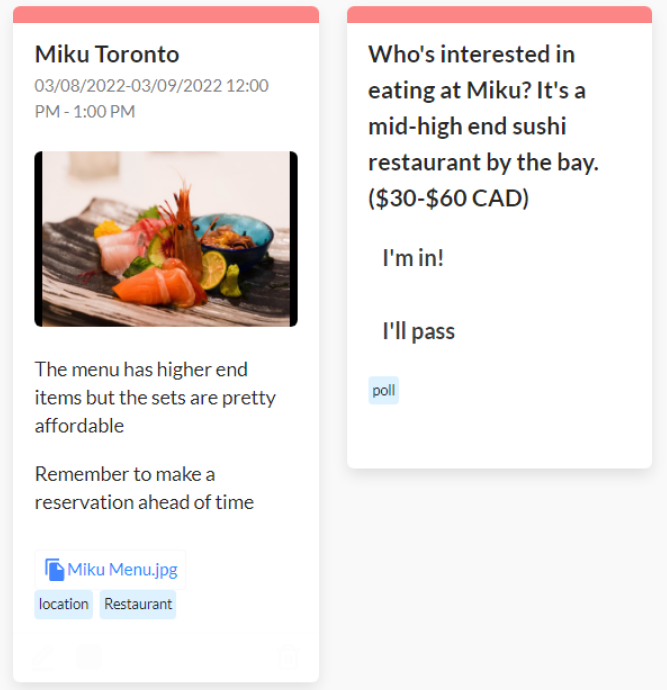Click the "($30-$60 CAD)" price text
Image resolution: width=667 pixels, height=690 pixels.
[x=448, y=198]
